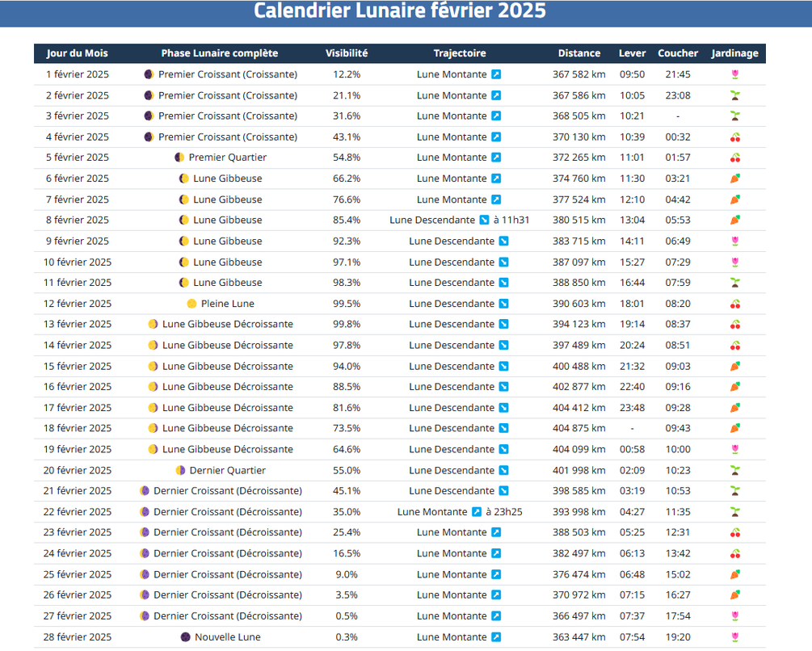The height and width of the screenshot is (651, 812).
Task: Click the Jour du Mois column header
Action: coord(78,53)
